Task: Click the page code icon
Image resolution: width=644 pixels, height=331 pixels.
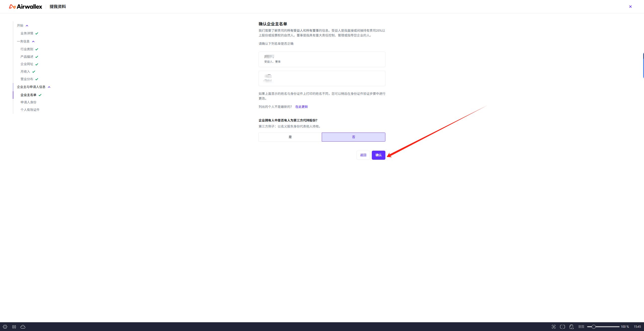Action: tap(572, 327)
